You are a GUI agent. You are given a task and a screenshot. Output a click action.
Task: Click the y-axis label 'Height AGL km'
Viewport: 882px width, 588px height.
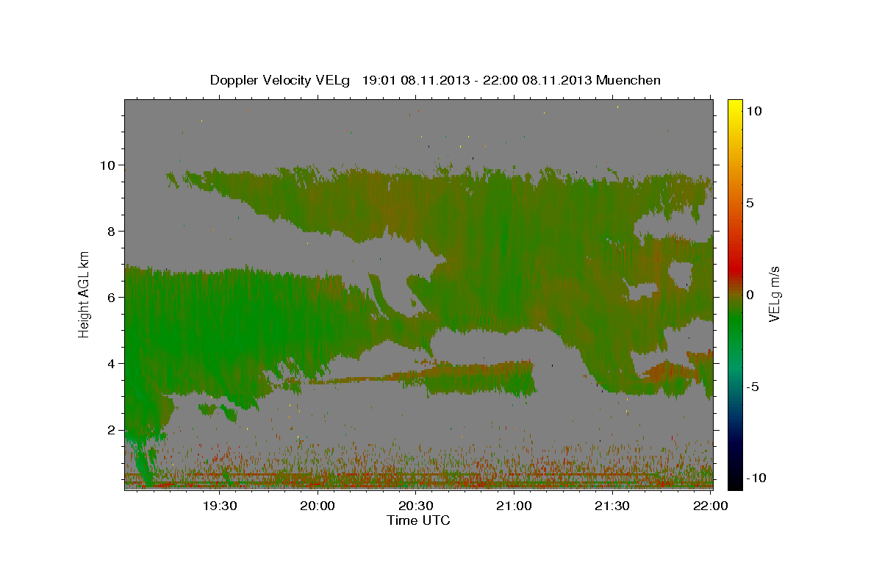point(84,294)
